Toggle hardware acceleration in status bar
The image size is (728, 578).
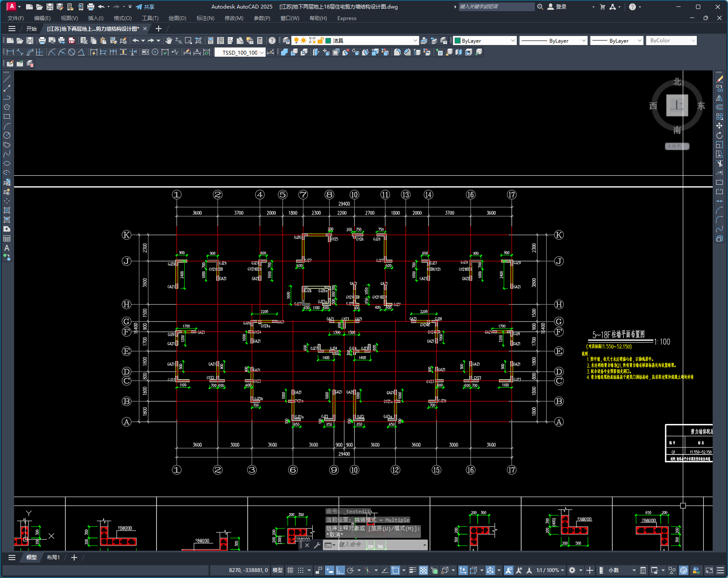tap(684, 570)
